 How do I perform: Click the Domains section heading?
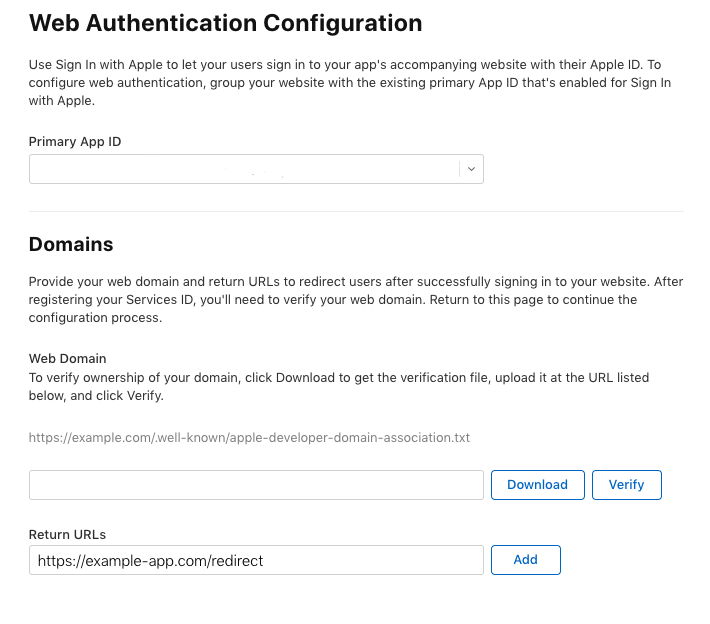pos(71,244)
